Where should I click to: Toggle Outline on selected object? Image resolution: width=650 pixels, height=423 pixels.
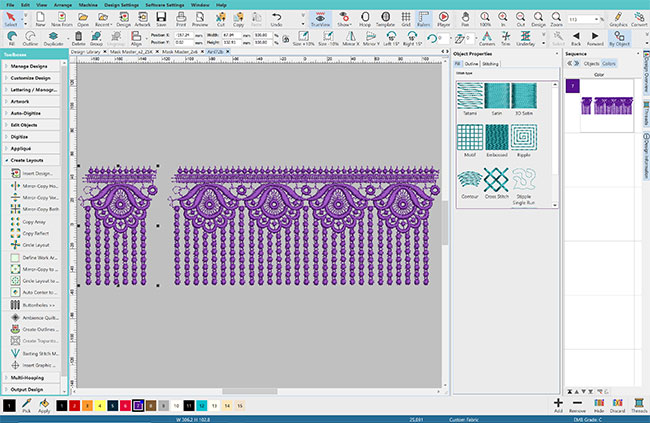click(30, 38)
